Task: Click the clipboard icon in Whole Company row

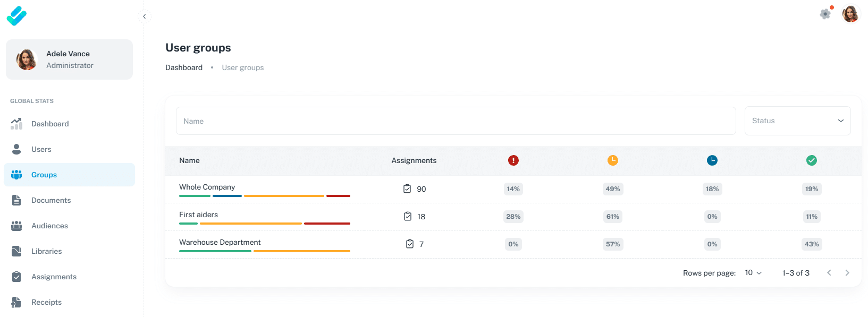Action: 407,189
